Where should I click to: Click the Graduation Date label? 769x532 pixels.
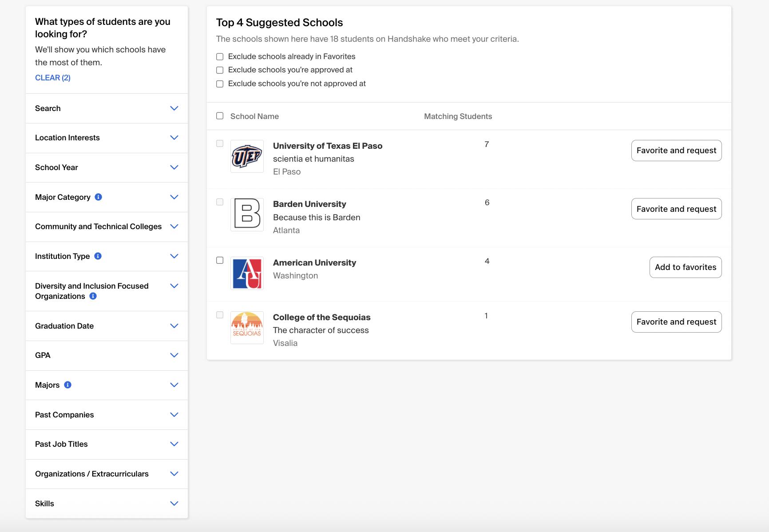click(64, 326)
